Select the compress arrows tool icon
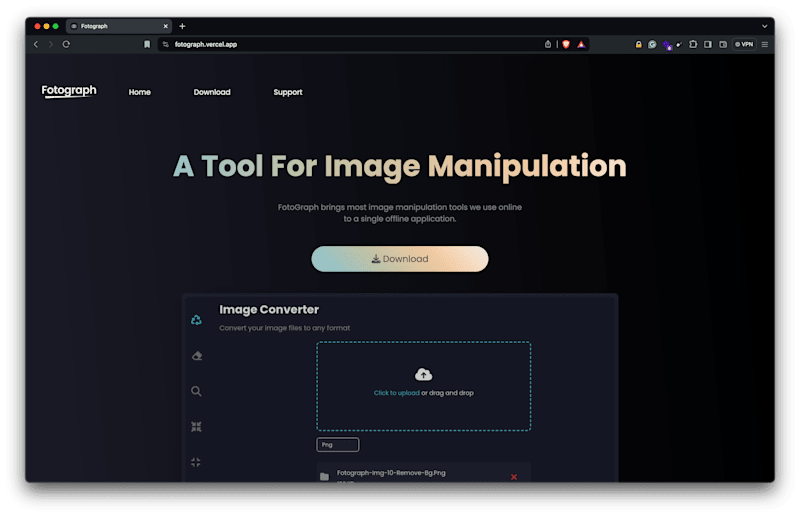 (x=196, y=427)
